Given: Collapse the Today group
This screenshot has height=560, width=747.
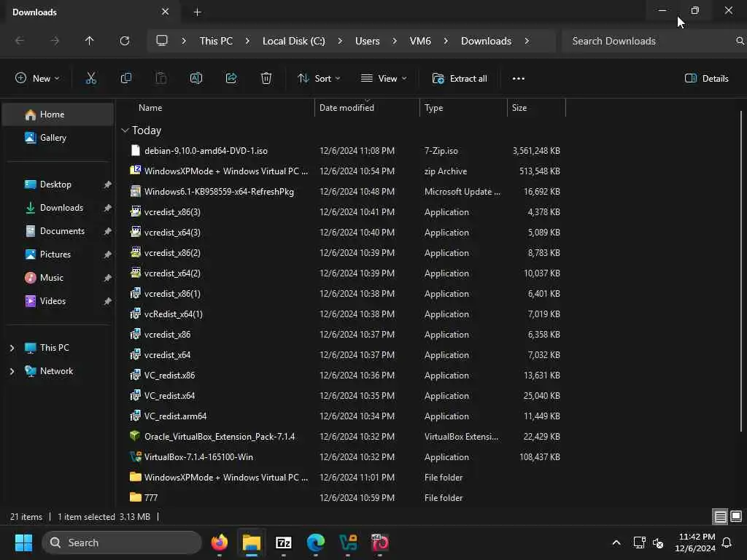Looking at the screenshot, I should (125, 130).
